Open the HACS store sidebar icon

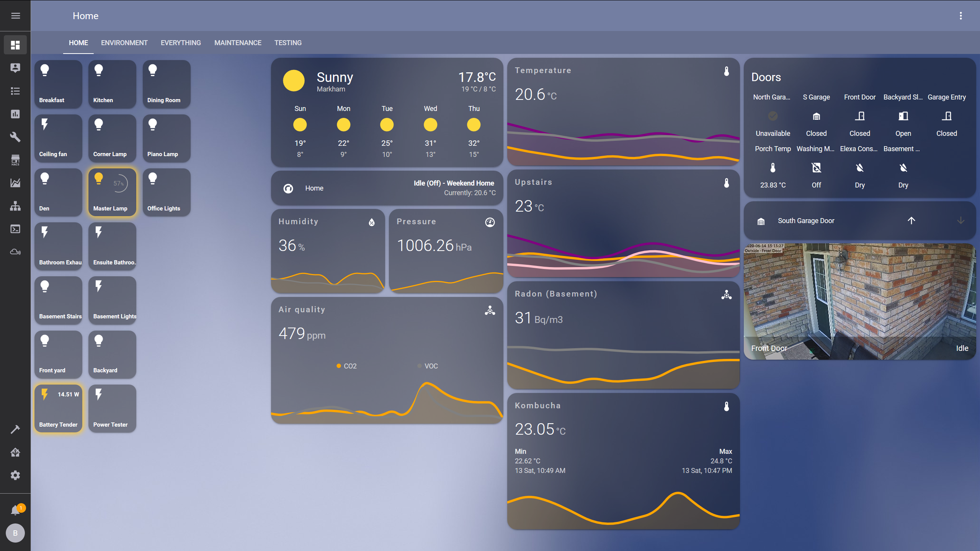15,160
